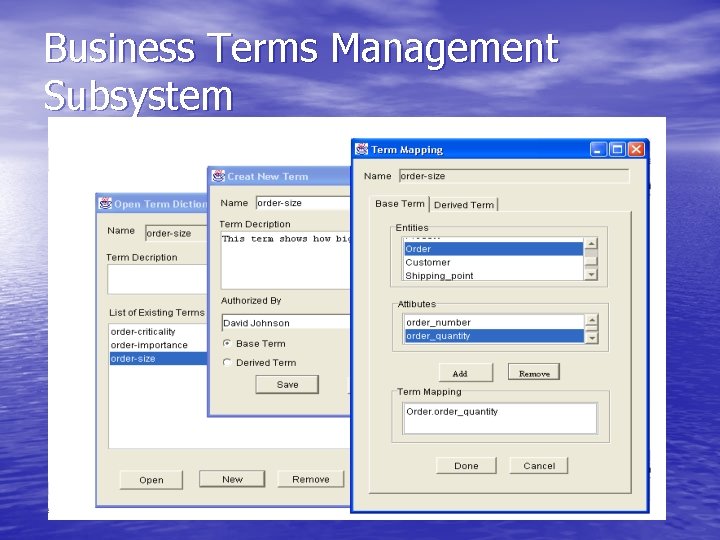The image size is (720, 540).
Task: Close the Term Mapping window
Action: 636,150
